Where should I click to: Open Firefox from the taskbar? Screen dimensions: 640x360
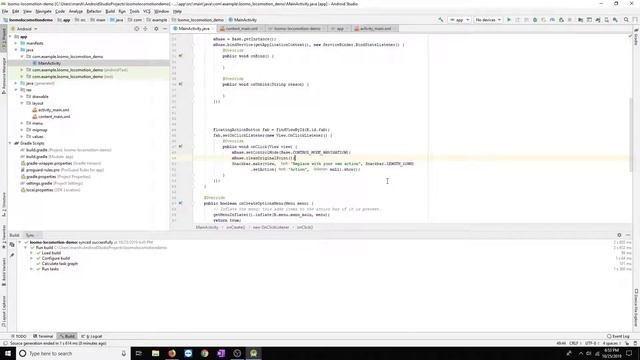tap(172, 353)
